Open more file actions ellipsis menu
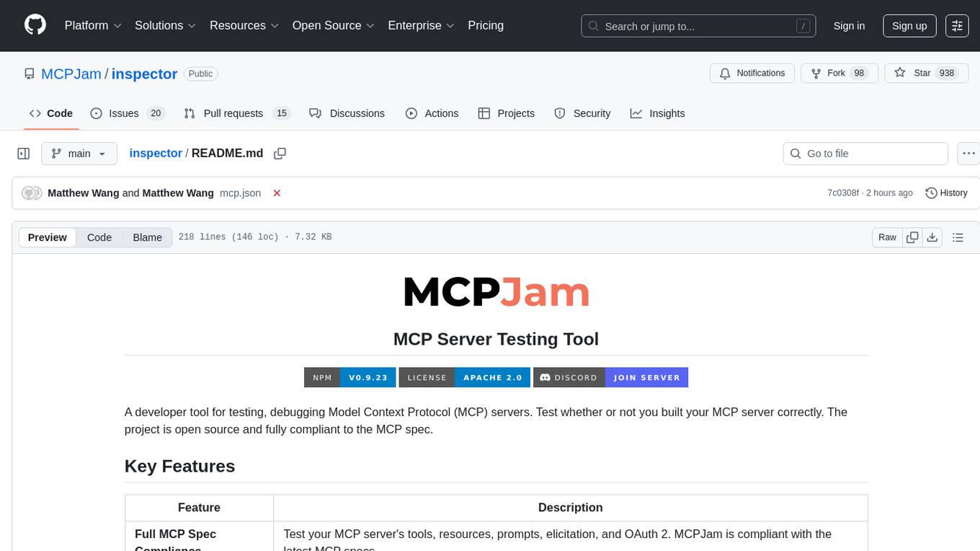Screen dimensions: 980x551 [968, 154]
